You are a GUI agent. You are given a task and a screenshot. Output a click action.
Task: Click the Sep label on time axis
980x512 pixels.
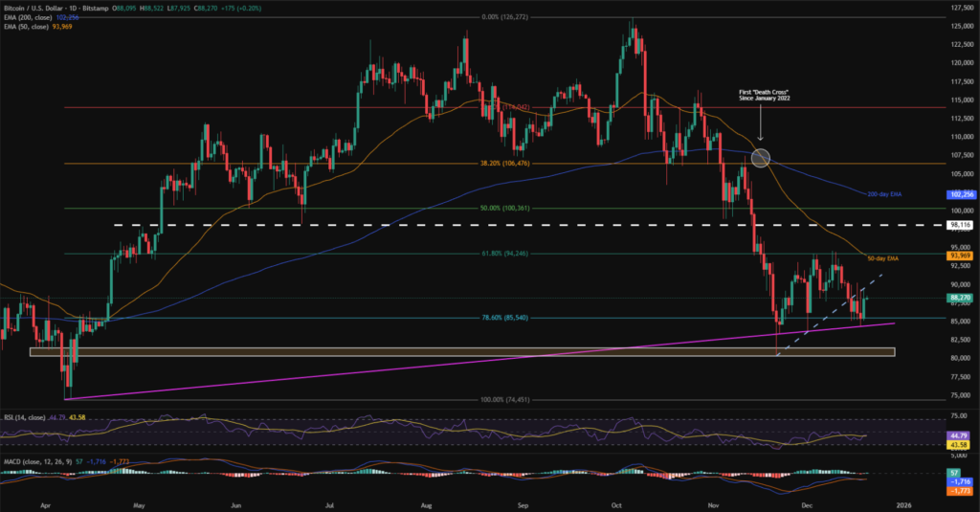[x=523, y=505]
